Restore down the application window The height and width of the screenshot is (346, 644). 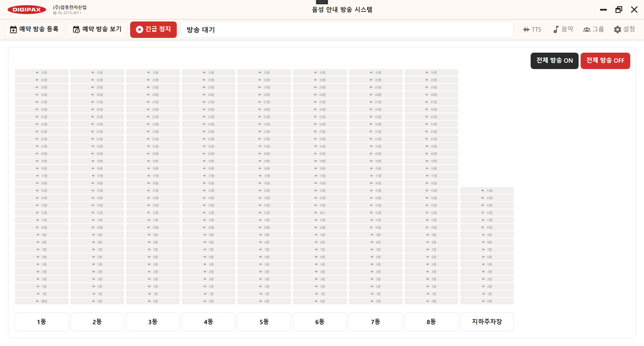[619, 10]
